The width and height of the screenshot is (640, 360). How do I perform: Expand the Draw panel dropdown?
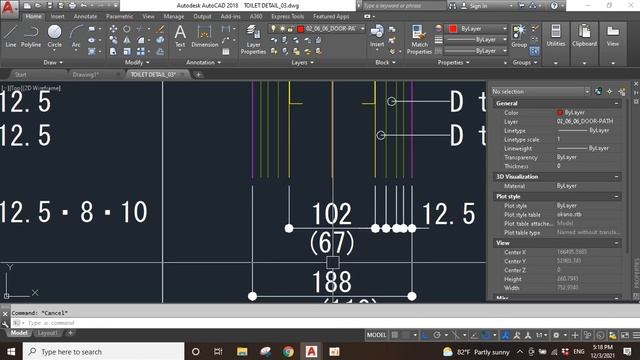coord(53,62)
